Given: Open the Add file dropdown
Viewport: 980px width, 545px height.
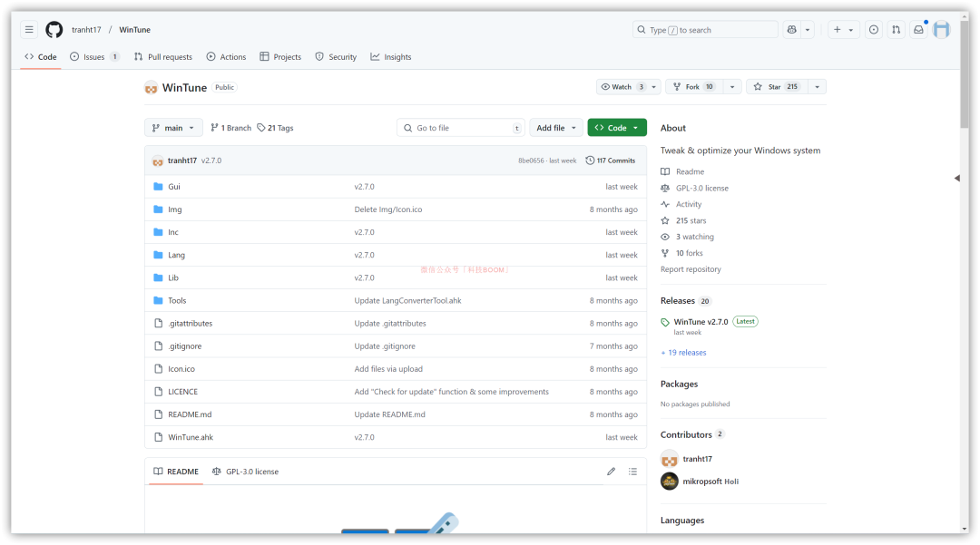Looking at the screenshot, I should click(556, 127).
